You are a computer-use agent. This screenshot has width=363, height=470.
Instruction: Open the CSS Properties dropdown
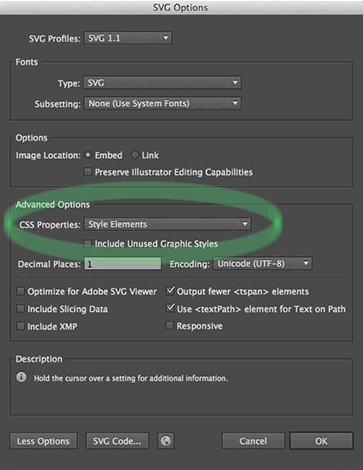[168, 224]
